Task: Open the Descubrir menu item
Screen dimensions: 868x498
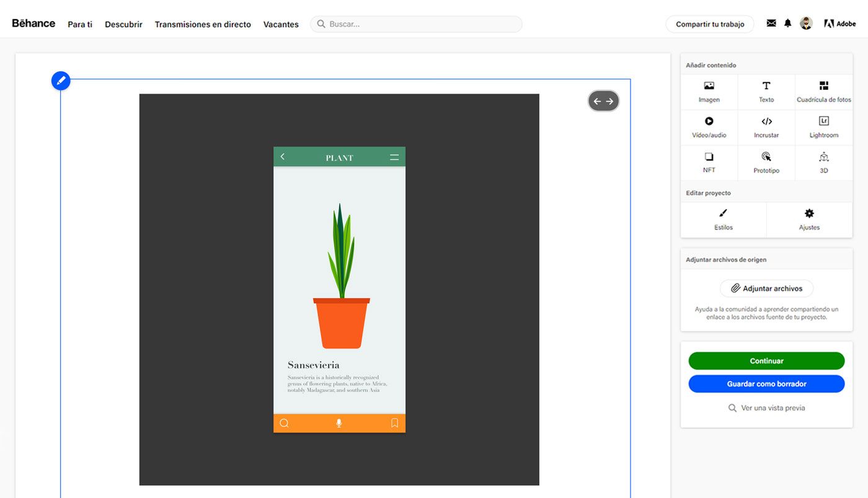Action: click(123, 24)
